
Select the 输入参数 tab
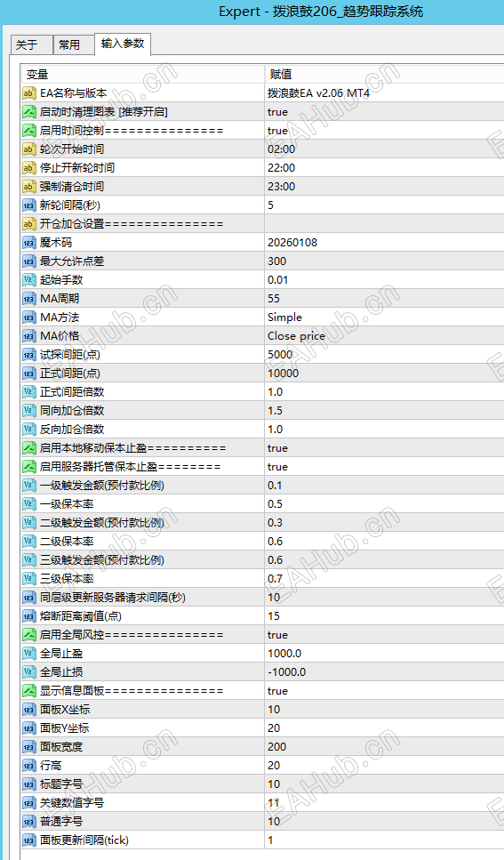123,44
